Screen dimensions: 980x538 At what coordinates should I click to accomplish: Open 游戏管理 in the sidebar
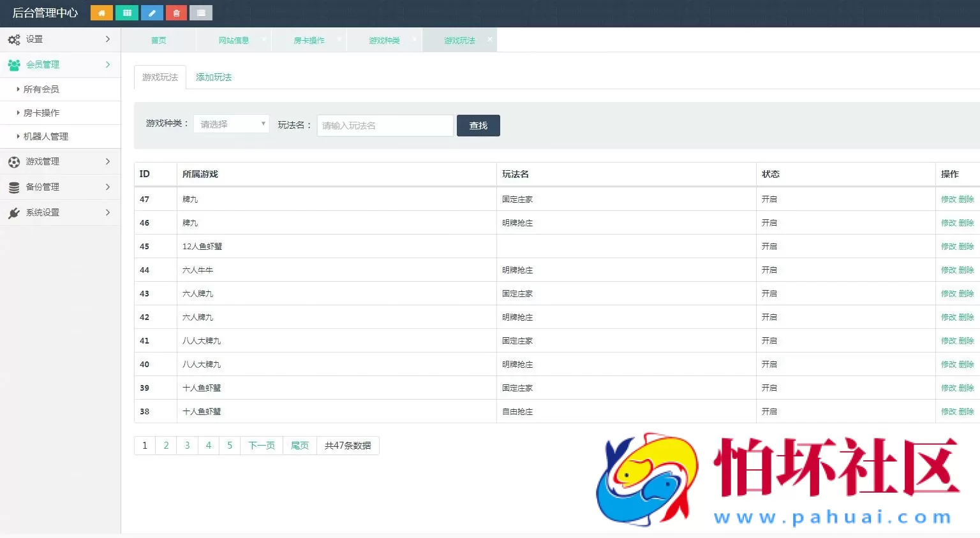(43, 162)
